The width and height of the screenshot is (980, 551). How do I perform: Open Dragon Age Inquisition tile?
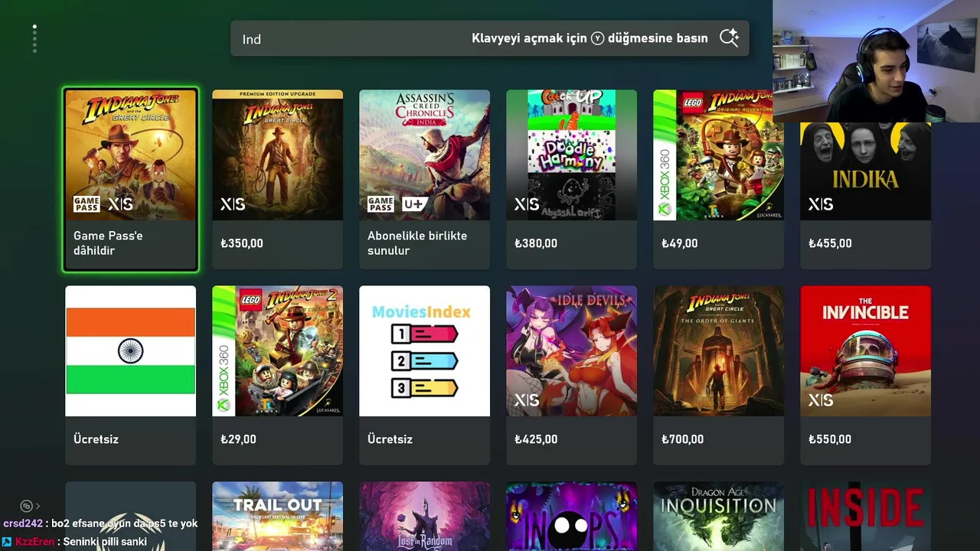719,517
